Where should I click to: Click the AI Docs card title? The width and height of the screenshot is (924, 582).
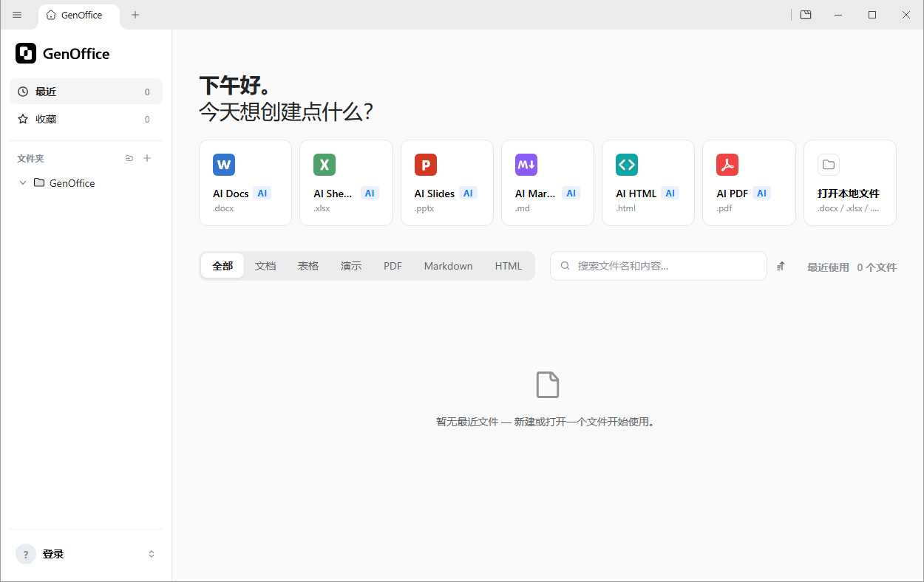[x=231, y=194]
